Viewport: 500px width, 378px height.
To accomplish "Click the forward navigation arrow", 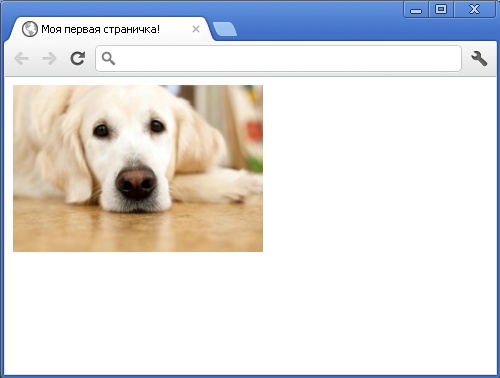I will point(49,59).
